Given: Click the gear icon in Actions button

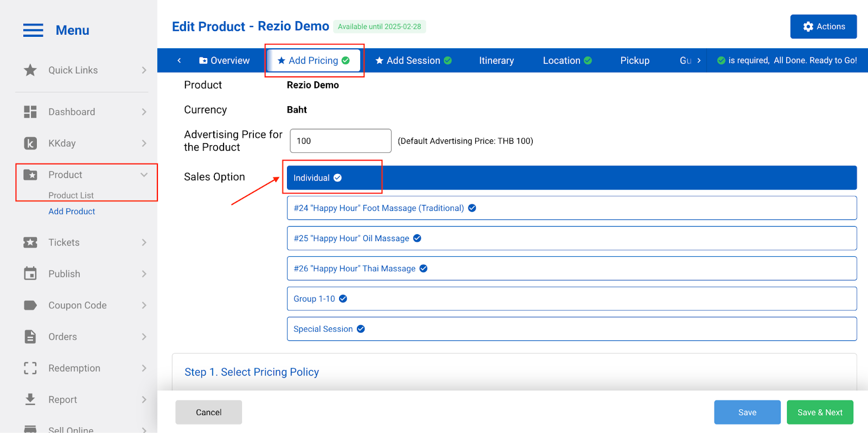Looking at the screenshot, I should [808, 27].
